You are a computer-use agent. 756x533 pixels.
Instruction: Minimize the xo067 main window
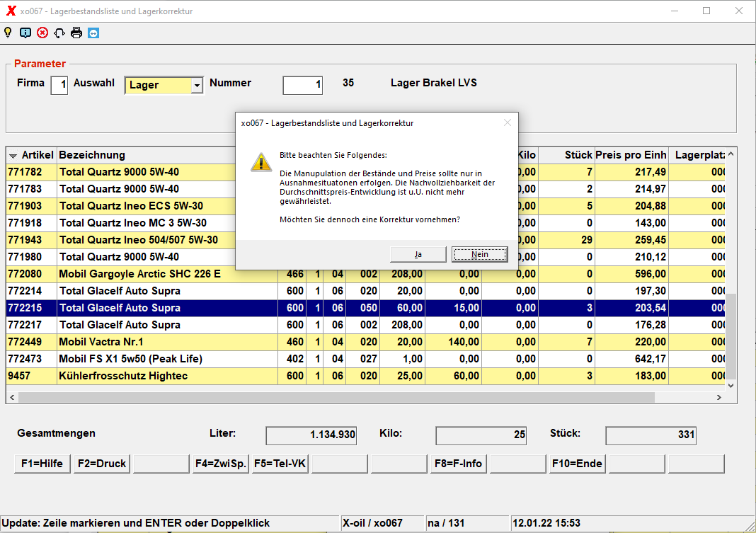tap(675, 11)
